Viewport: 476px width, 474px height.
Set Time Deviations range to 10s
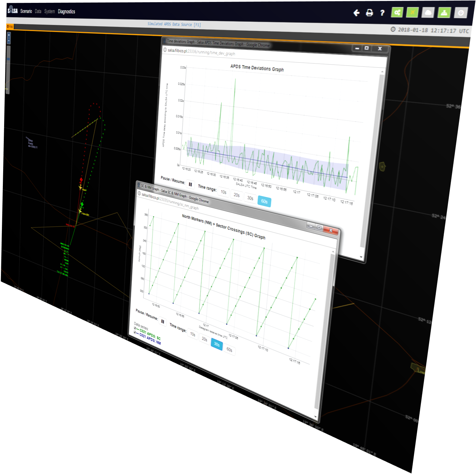click(224, 192)
